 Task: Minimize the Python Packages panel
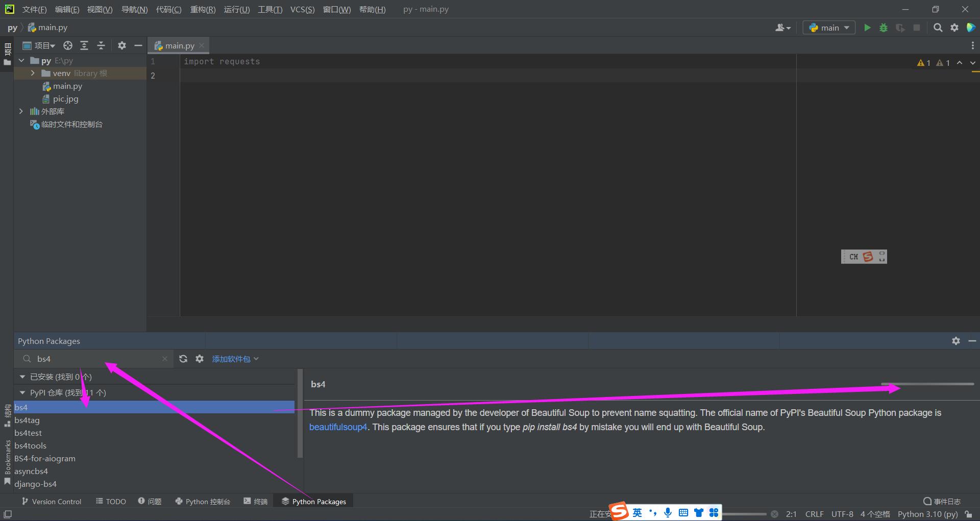tap(972, 341)
